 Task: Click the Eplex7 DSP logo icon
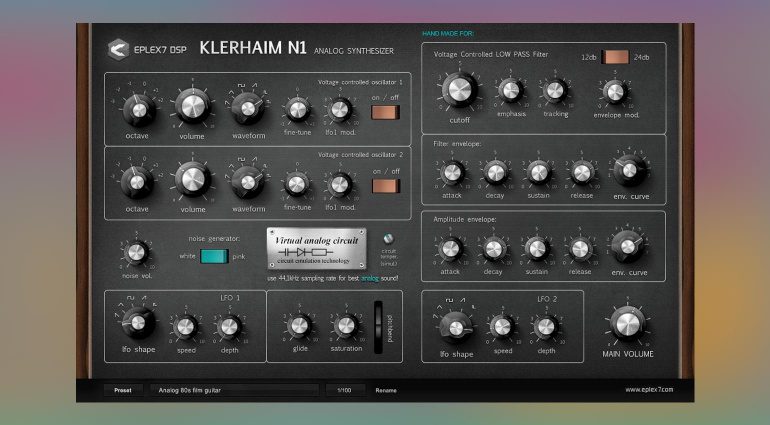(117, 49)
